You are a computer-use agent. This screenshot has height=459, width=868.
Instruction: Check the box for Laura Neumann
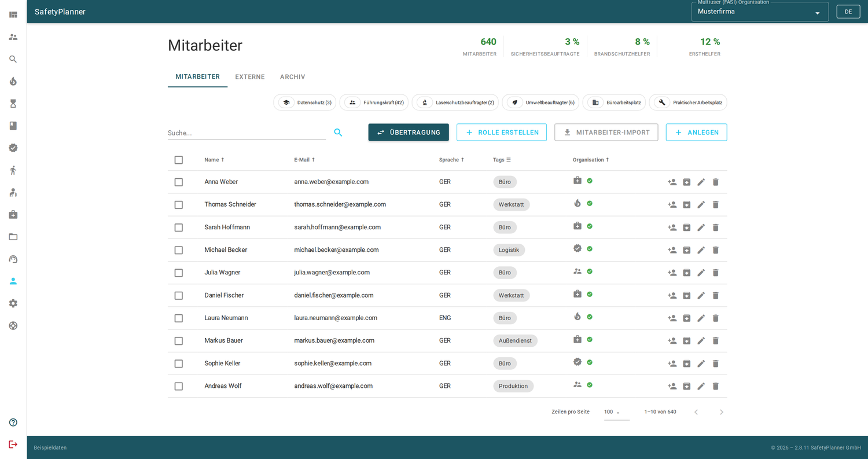179,318
